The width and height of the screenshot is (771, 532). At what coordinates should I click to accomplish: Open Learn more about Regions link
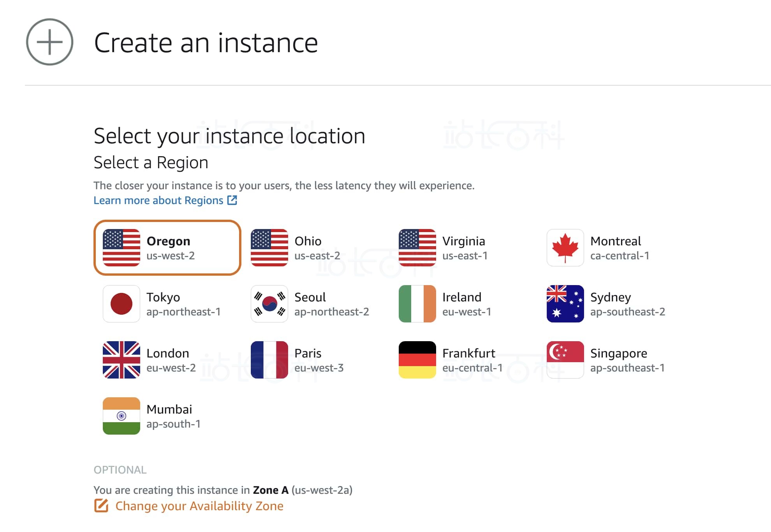[158, 200]
